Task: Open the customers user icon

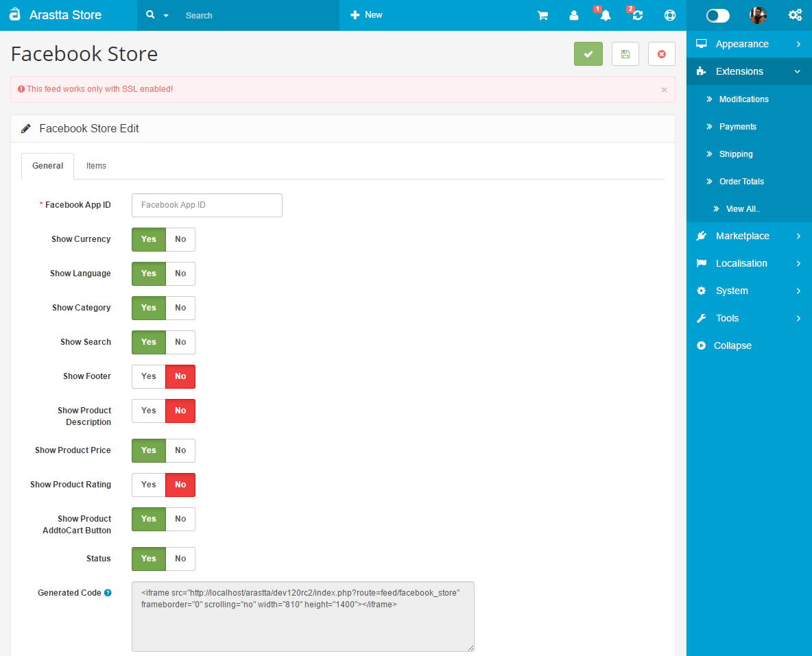Action: pyautogui.click(x=574, y=16)
